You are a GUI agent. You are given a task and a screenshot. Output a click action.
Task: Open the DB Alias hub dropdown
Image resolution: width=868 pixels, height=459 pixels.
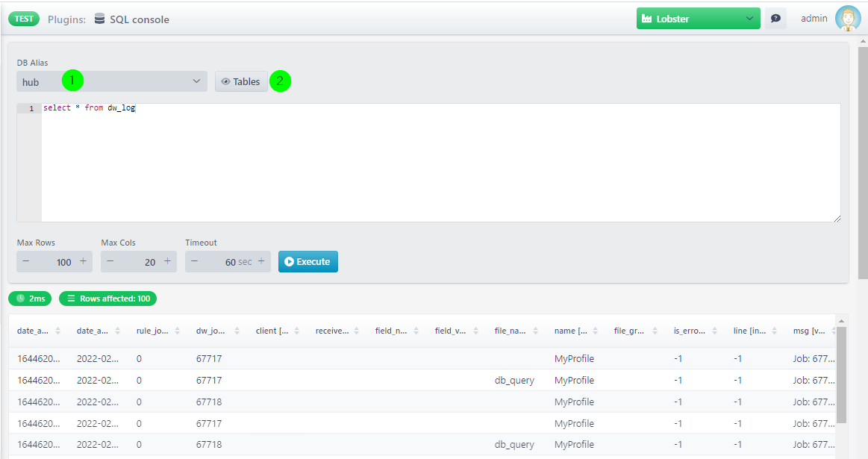[x=112, y=81]
